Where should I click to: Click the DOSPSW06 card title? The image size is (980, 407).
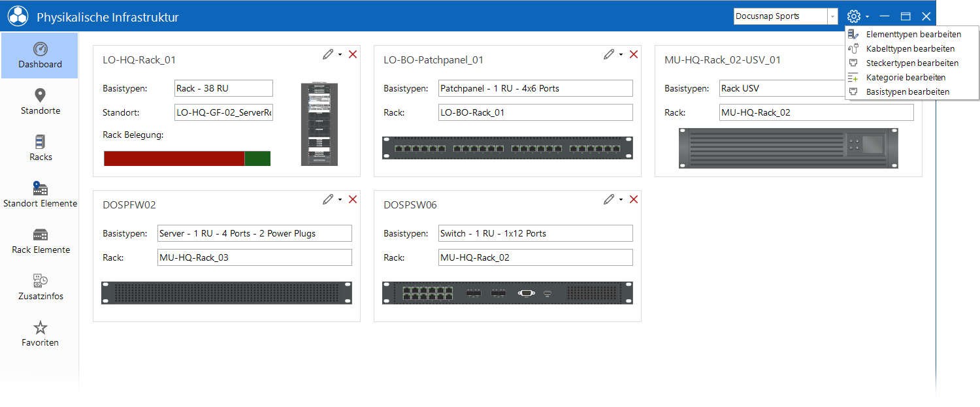click(410, 205)
